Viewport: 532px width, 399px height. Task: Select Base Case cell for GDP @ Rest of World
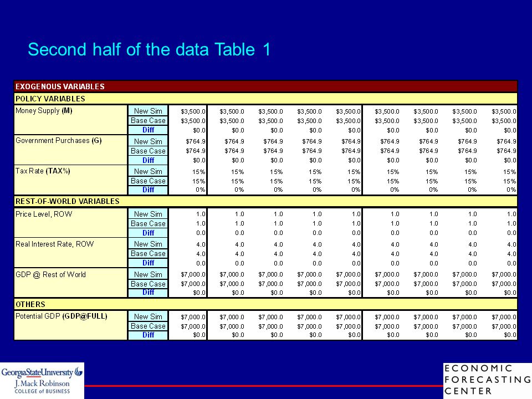148,284
